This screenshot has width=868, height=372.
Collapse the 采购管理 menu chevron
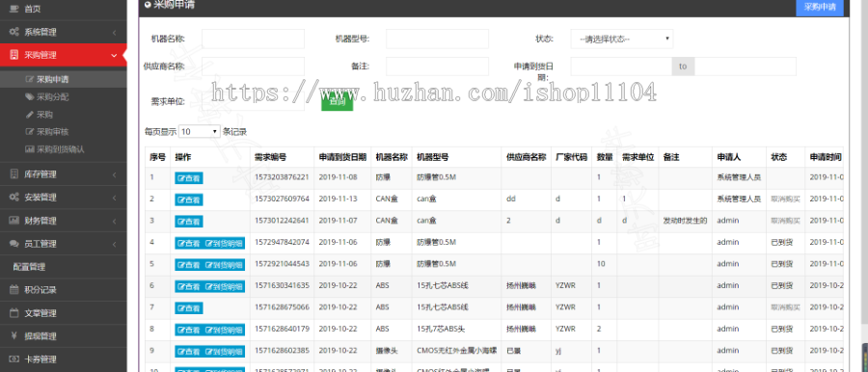pyautogui.click(x=114, y=55)
